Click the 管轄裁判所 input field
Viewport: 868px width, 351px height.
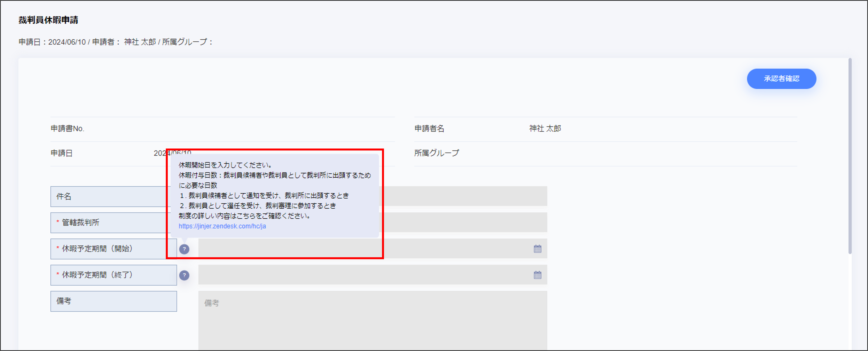click(x=463, y=222)
